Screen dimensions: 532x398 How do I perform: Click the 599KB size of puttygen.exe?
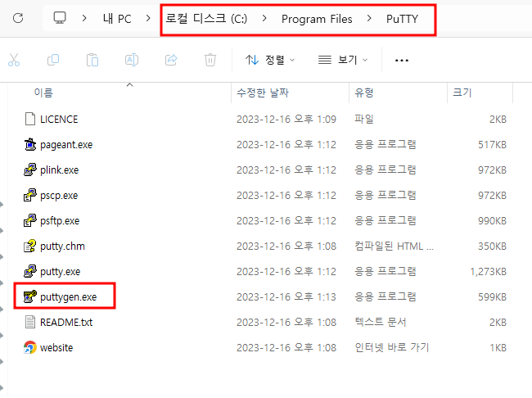coord(492,297)
